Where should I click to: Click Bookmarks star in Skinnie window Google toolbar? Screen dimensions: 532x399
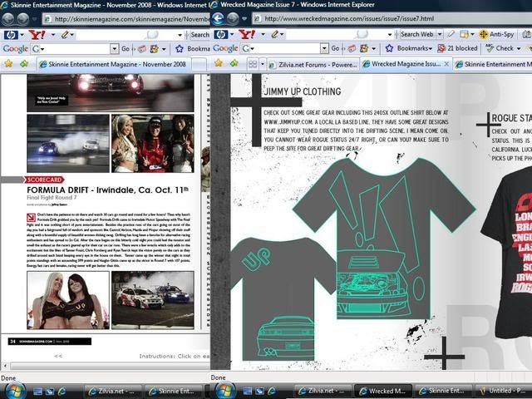180,49
